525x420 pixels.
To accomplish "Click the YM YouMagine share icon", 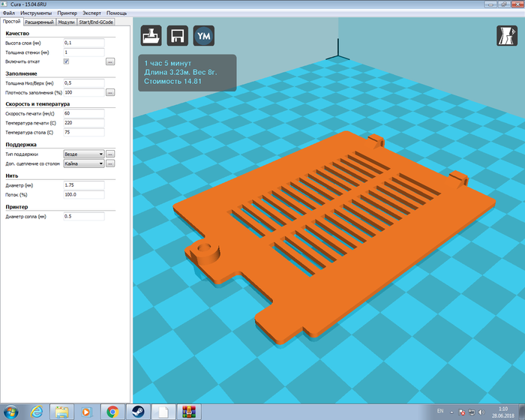I will (x=203, y=36).
